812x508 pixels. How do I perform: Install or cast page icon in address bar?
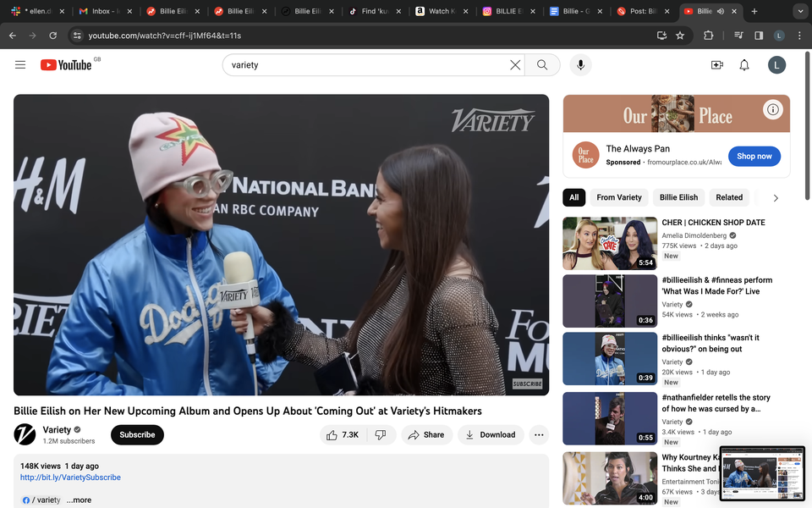(661, 36)
